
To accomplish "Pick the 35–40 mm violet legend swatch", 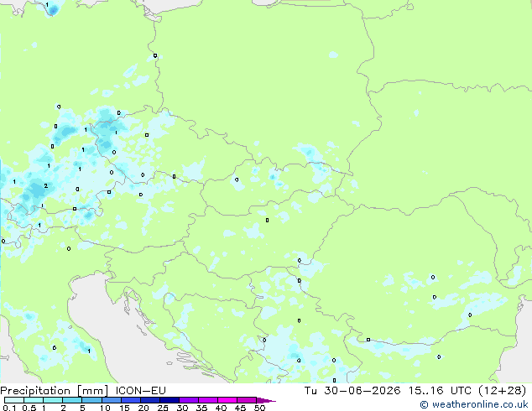I will 208,400.
